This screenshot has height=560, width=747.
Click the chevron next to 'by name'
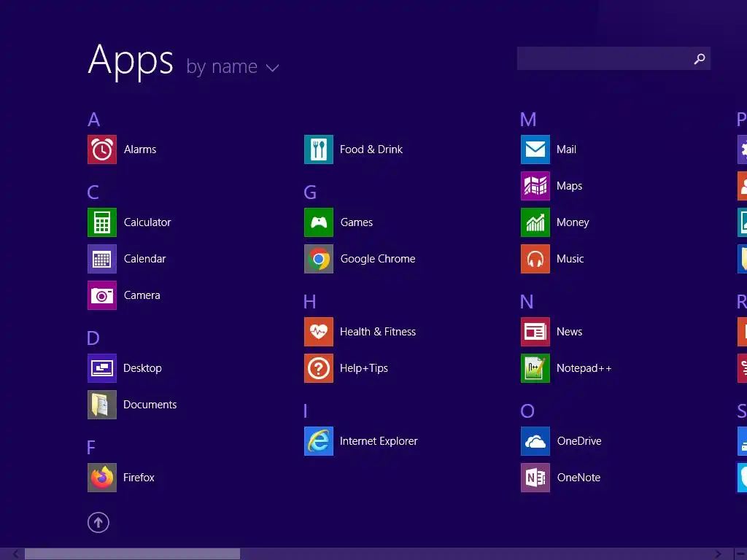coord(273,68)
